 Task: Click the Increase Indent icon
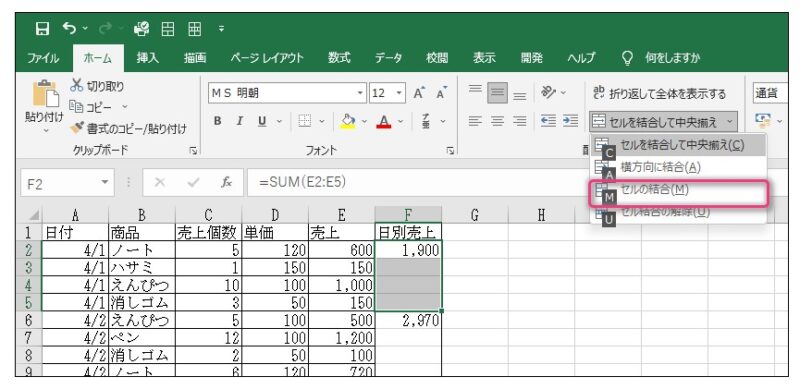click(570, 121)
